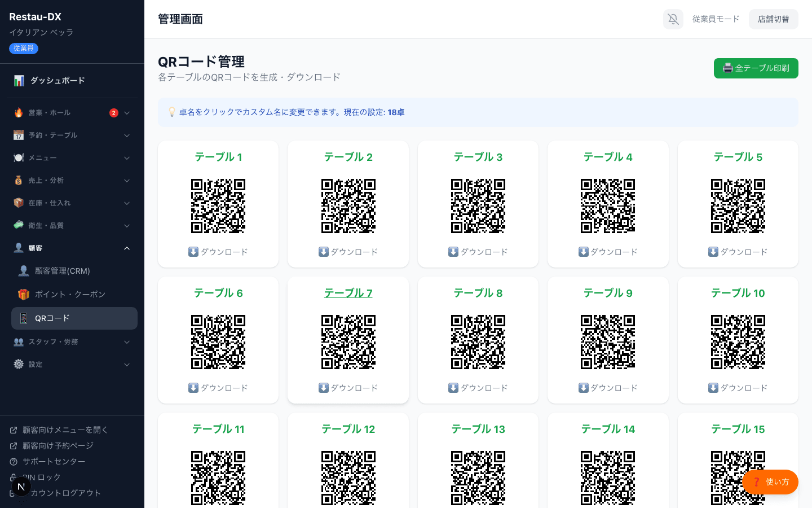This screenshot has height=508, width=812.
Task: Click the スタッフ・労務 menu label
Action: [53, 342]
